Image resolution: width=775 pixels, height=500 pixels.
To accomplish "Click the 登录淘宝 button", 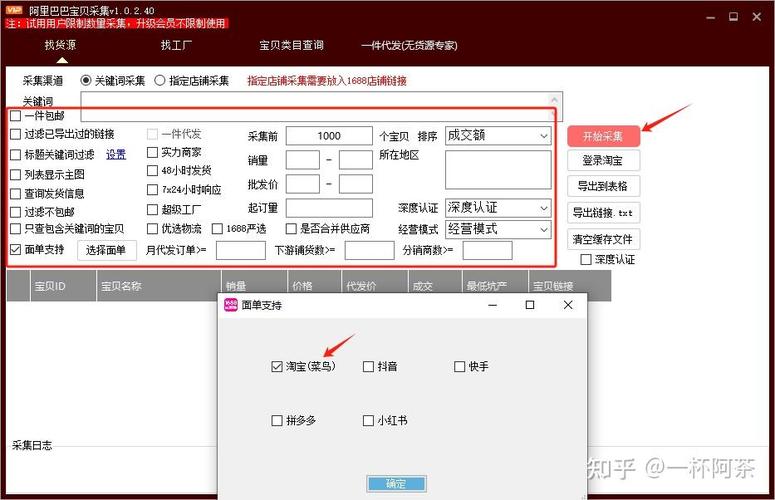I will pyautogui.click(x=603, y=161).
